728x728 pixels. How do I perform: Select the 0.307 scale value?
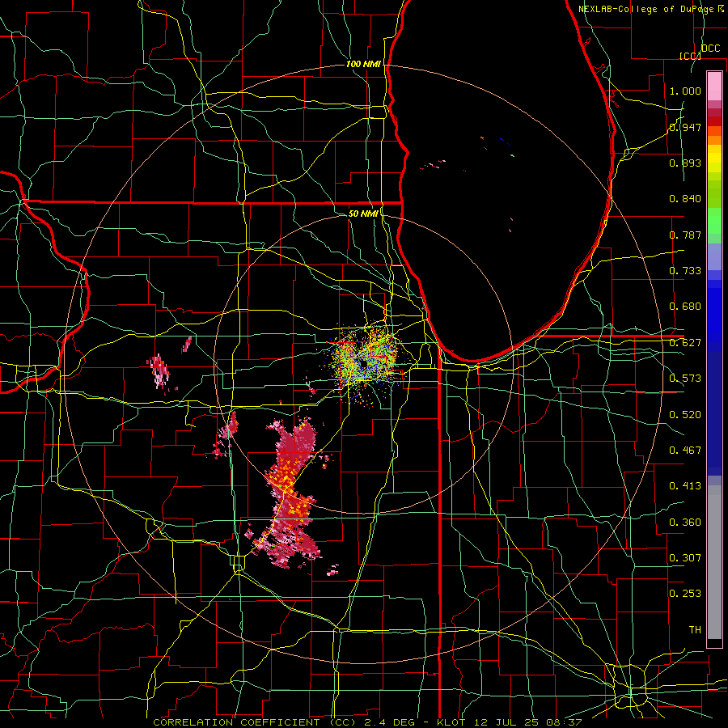click(x=685, y=557)
